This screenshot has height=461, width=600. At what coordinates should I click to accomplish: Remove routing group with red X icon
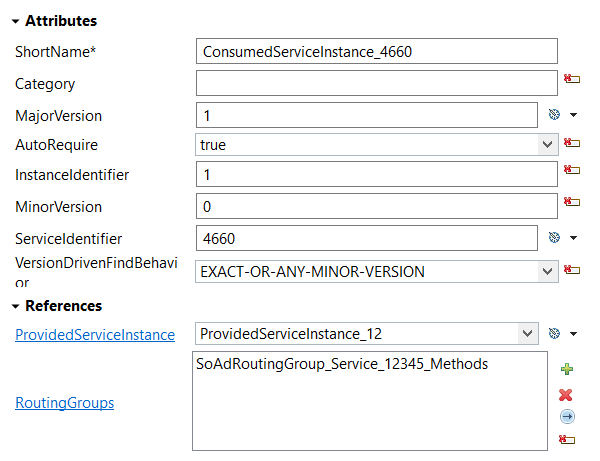click(566, 395)
